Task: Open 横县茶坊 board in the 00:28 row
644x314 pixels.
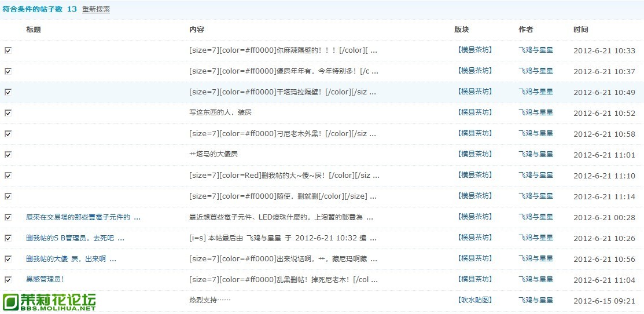Action: (x=474, y=217)
